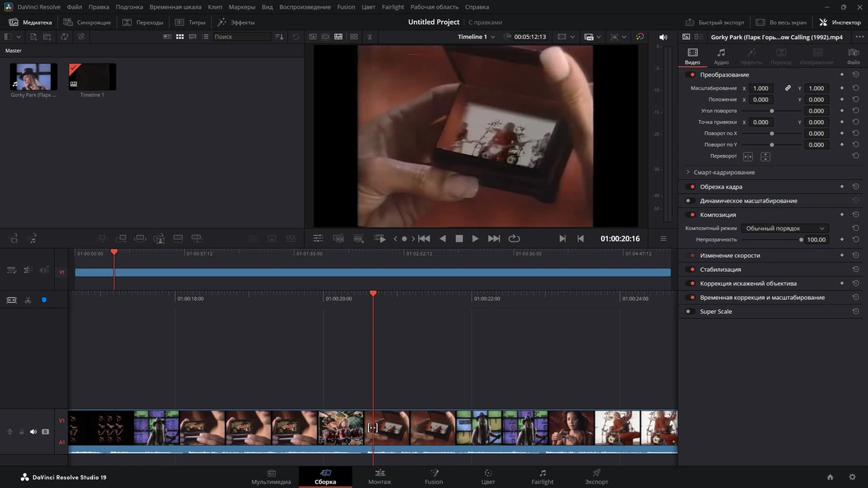Play the viewer in reverse
Screen dimensions: 868x488
pos(443,239)
